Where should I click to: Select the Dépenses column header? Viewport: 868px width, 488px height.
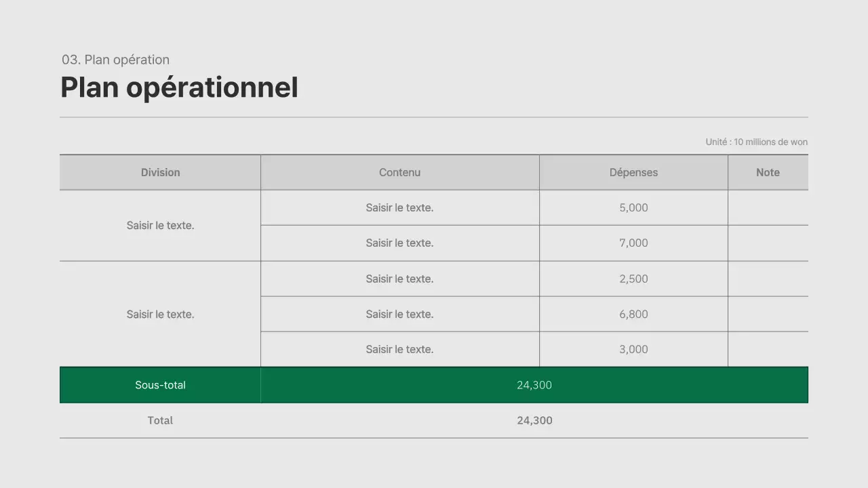pos(633,172)
